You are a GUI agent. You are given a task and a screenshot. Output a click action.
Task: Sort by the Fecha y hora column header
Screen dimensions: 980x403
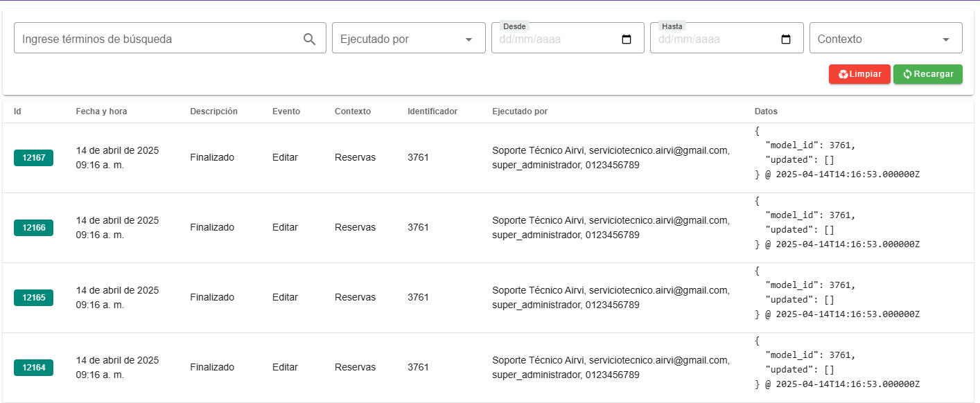pyautogui.click(x=101, y=111)
